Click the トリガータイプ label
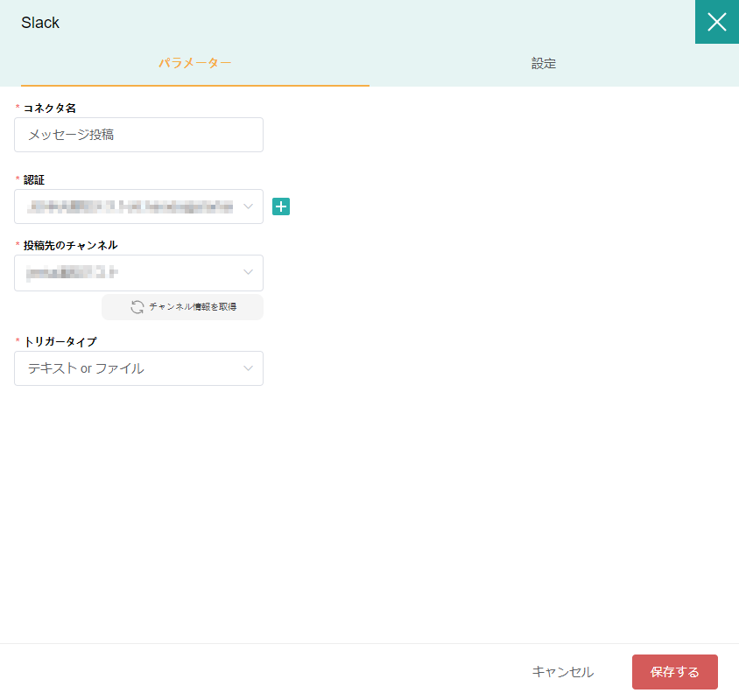Image resolution: width=739 pixels, height=700 pixels. point(60,341)
